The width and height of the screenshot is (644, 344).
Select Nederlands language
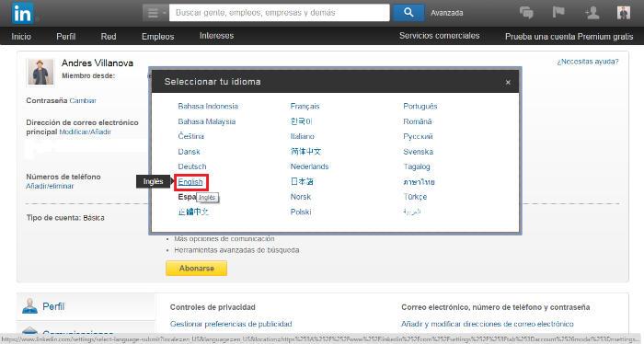[309, 166]
